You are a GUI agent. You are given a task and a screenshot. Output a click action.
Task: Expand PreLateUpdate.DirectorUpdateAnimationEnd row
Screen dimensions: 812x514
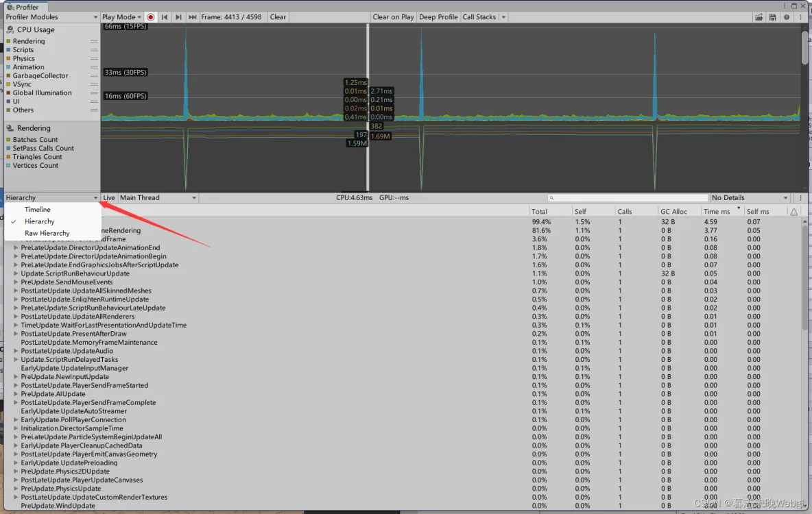16,248
